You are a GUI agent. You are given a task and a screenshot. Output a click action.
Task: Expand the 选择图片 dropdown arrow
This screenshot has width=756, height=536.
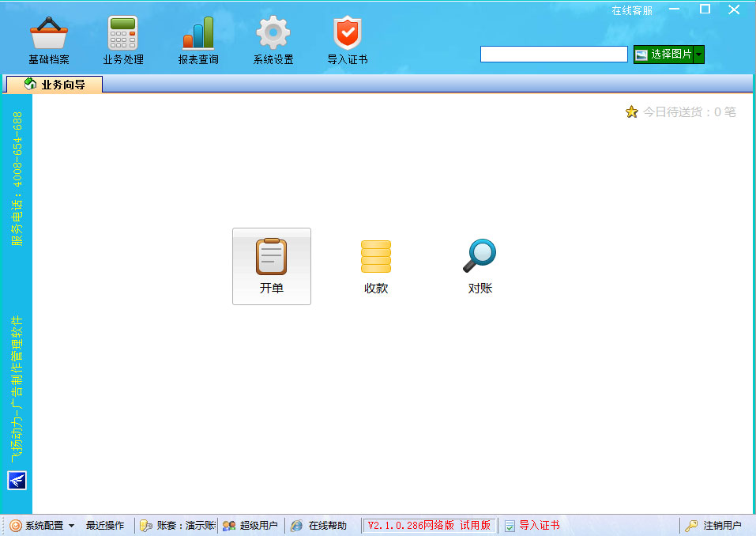click(699, 55)
